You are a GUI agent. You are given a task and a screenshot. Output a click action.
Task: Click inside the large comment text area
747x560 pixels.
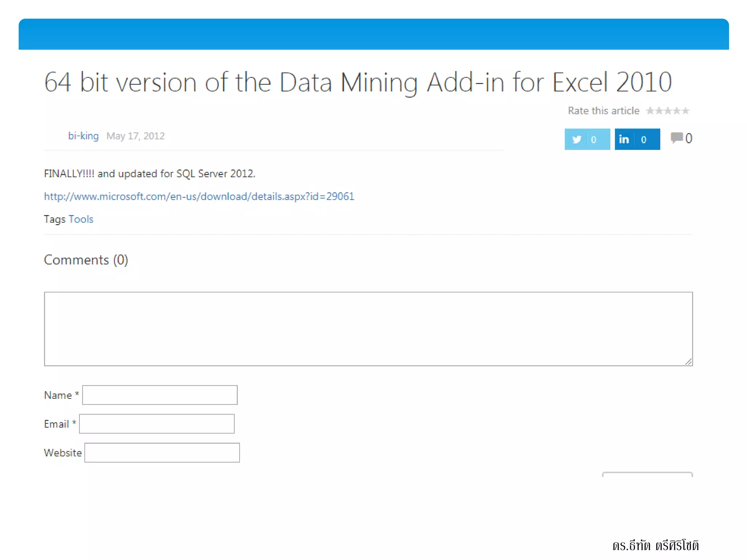pyautogui.click(x=368, y=328)
